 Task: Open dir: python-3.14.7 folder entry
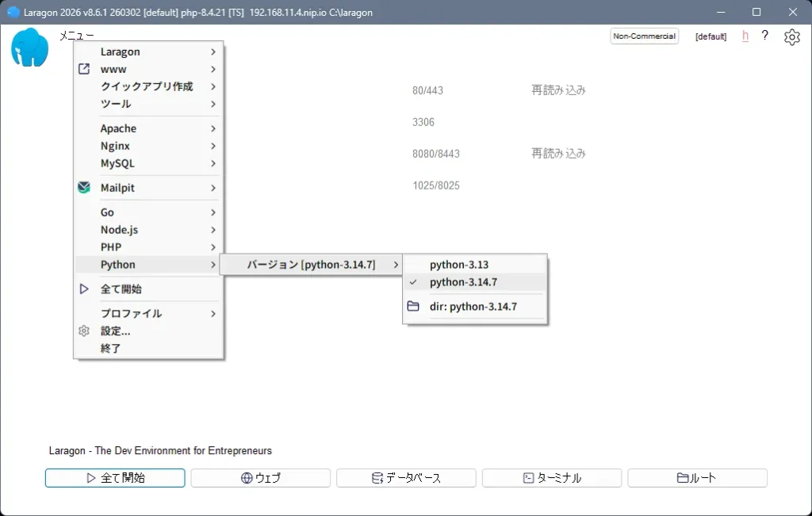click(x=475, y=307)
